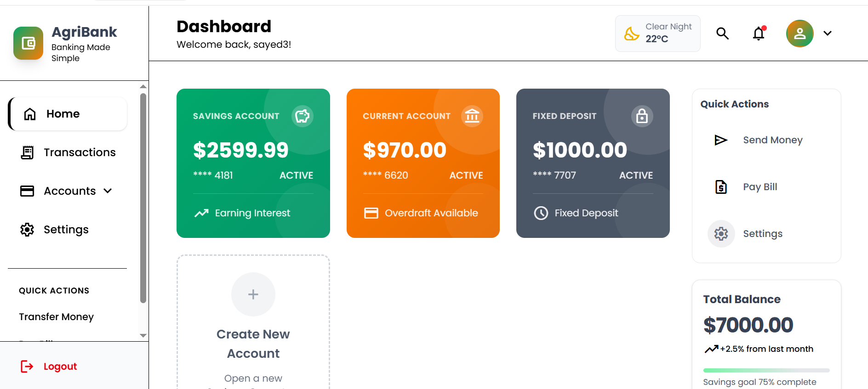Click the lock icon on Fixed Deposit card
The height and width of the screenshot is (389, 868).
[x=642, y=116]
